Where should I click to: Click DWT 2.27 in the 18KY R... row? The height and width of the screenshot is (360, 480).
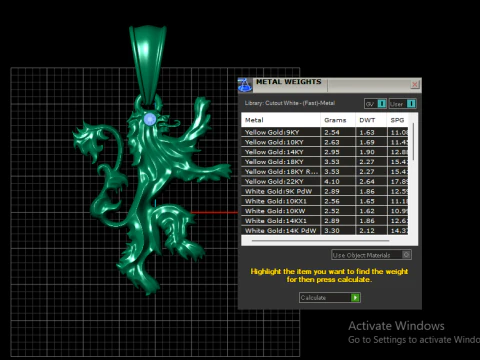coord(367,172)
